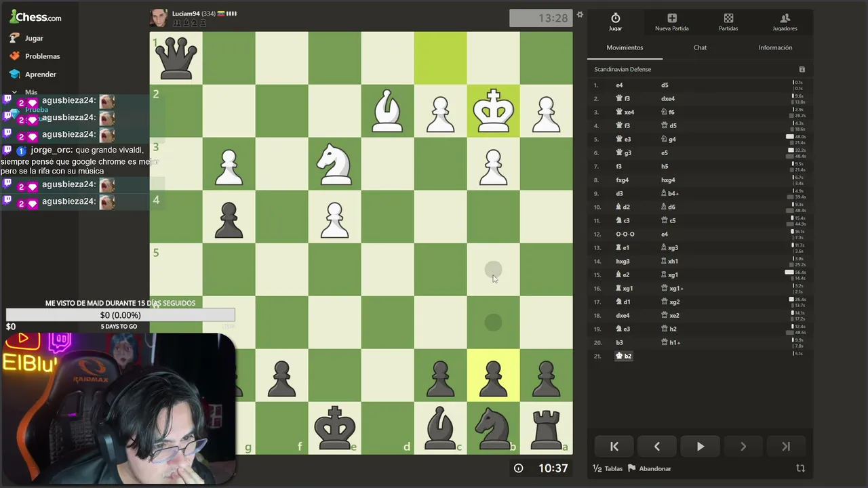This screenshot has height=488, width=868.
Task: Select the Jugar stopwatch tab
Action: pos(615,22)
